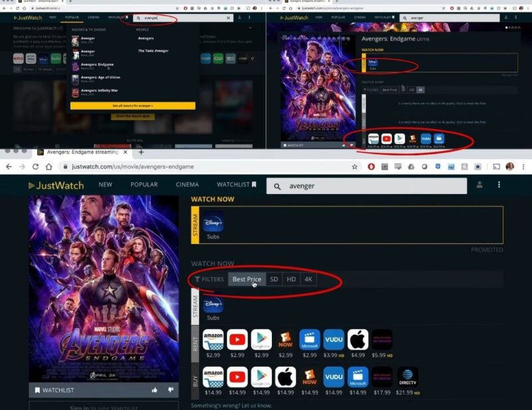Open JustWatch kebab menu beside account icon

[x=499, y=185]
